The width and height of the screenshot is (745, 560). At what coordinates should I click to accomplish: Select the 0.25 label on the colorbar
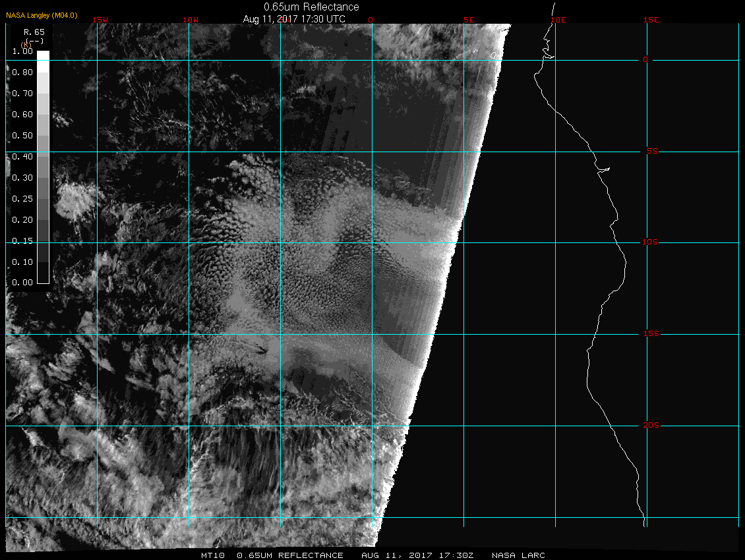22,198
